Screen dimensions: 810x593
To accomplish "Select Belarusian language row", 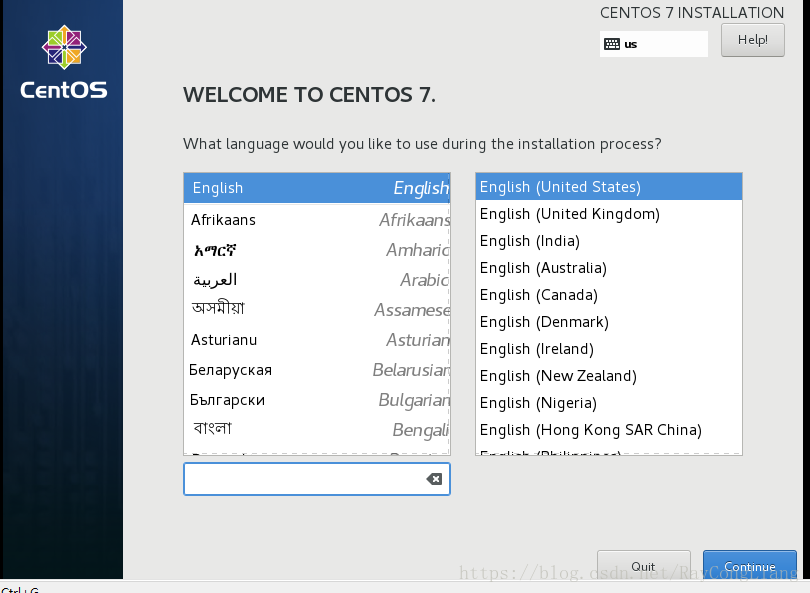I will point(317,370).
